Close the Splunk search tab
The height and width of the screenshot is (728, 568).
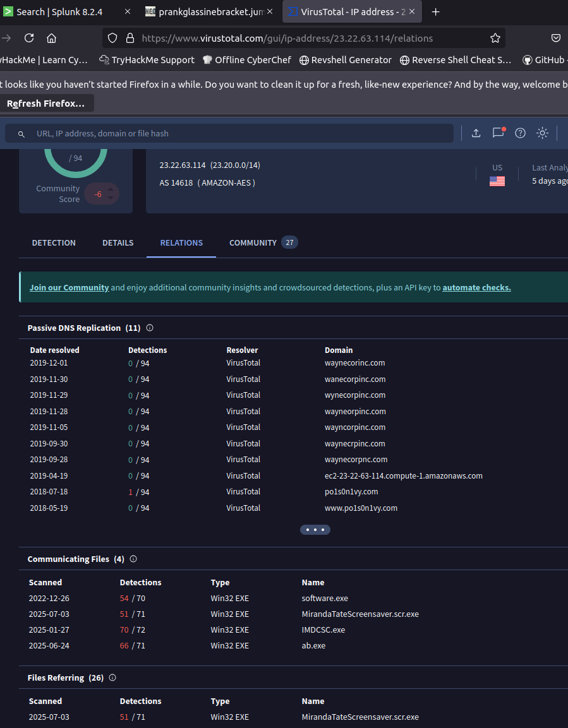[128, 11]
